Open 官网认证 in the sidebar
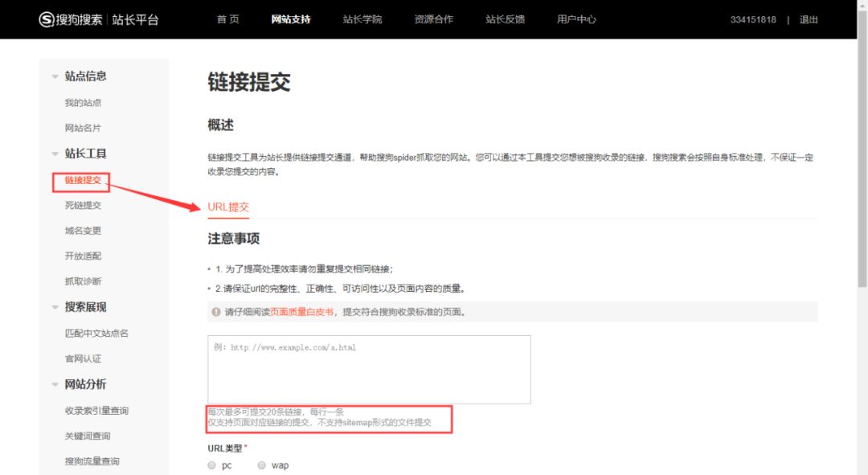Viewport: 868px width, 475px height. point(83,358)
